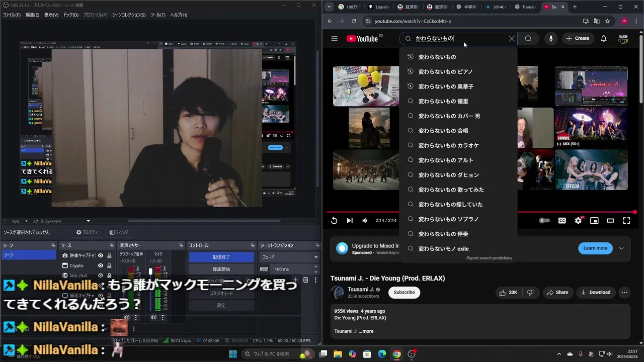The image size is (644, 362).
Task: Select suggestion 変わらないもの 奥華子
Action: tap(458, 86)
